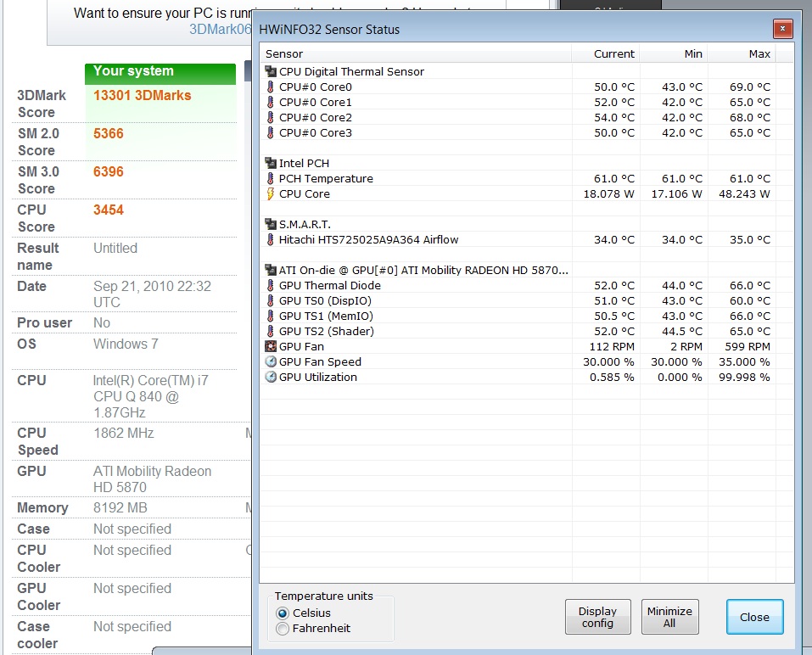The width and height of the screenshot is (812, 655).
Task: Click the ATI On-die GPU group icon
Action: pyautogui.click(x=271, y=270)
